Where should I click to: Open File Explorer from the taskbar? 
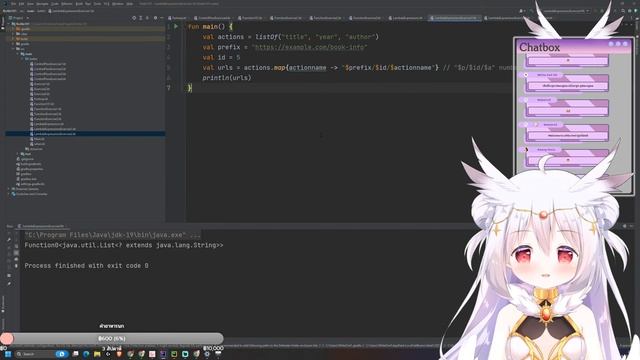point(97,354)
